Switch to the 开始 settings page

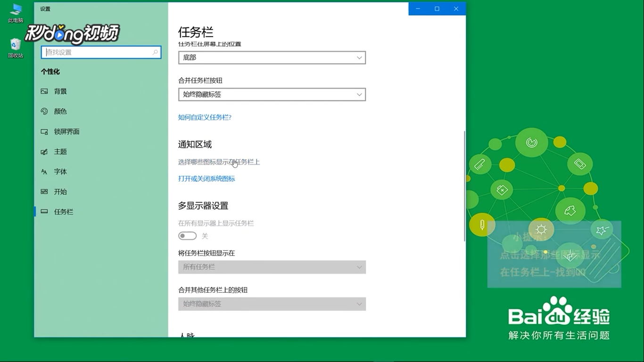(59, 191)
